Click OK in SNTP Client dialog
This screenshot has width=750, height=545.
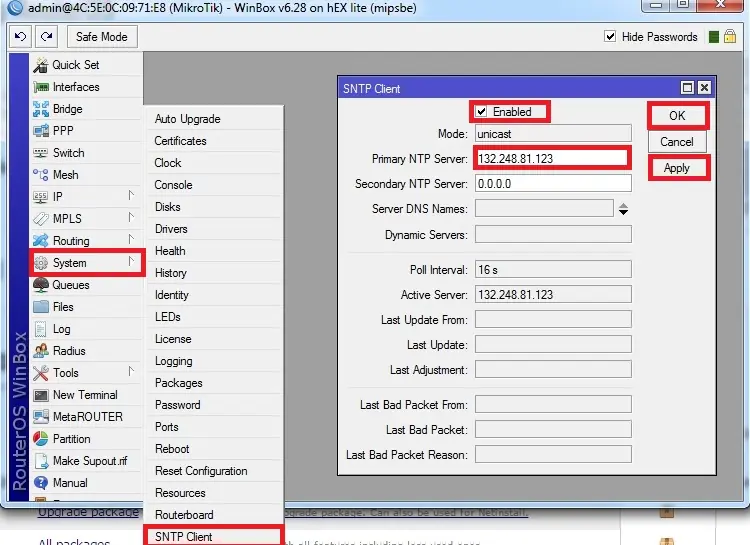pos(677,116)
